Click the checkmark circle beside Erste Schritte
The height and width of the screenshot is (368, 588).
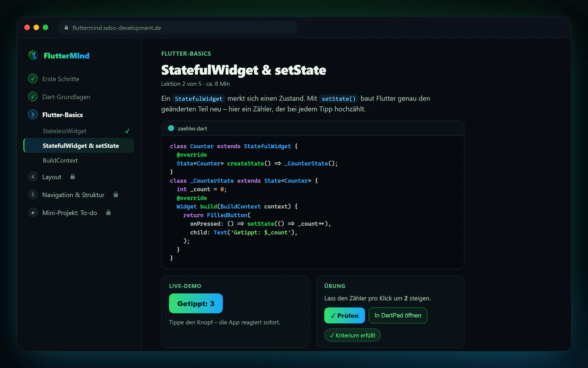click(x=33, y=79)
